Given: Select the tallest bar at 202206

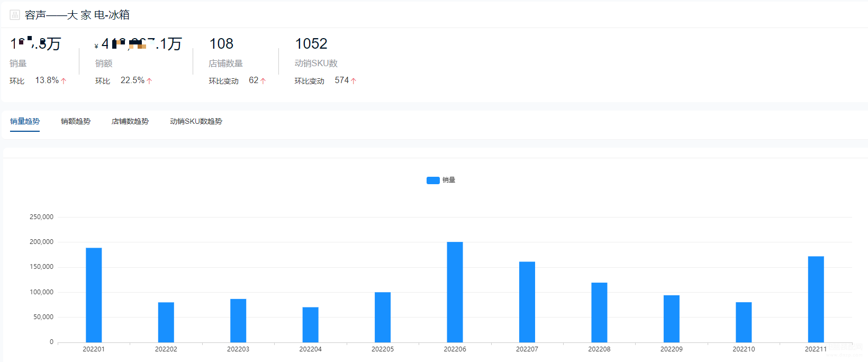Looking at the screenshot, I should 455,292.
